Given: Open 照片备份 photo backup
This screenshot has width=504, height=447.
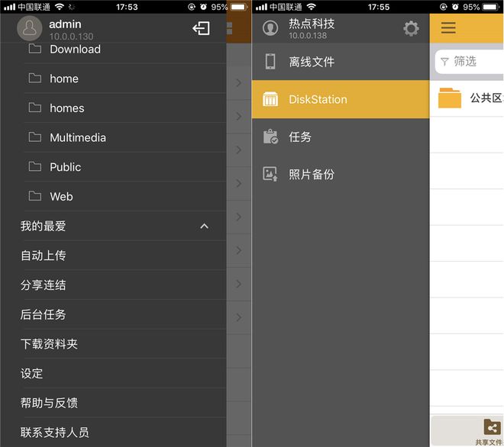Looking at the screenshot, I should click(x=341, y=175).
